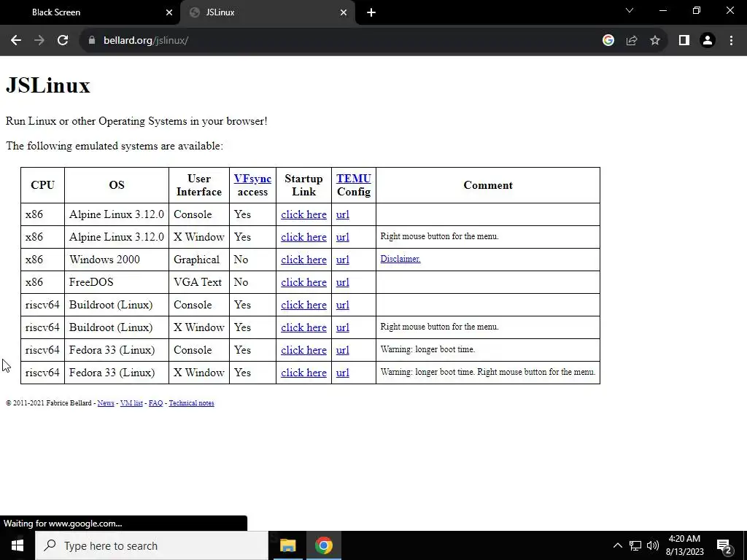Open the Technical notes footer link
The width and height of the screenshot is (747, 560).
pos(192,403)
